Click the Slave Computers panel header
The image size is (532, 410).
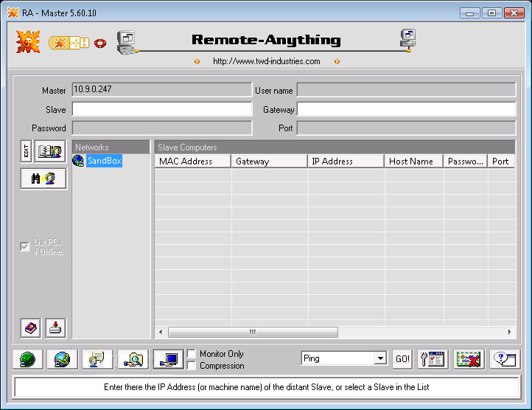(335, 147)
